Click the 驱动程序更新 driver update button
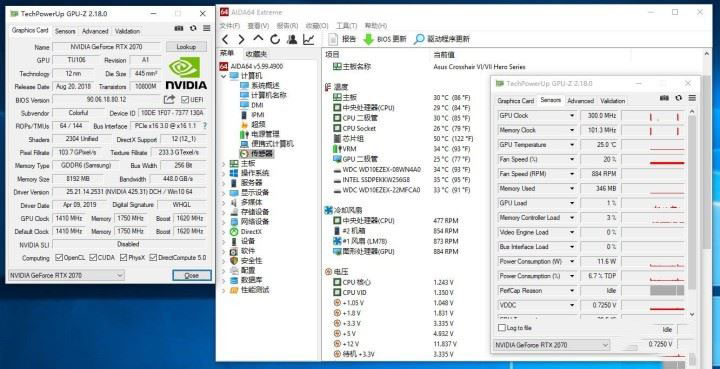720x369 pixels. click(442, 39)
